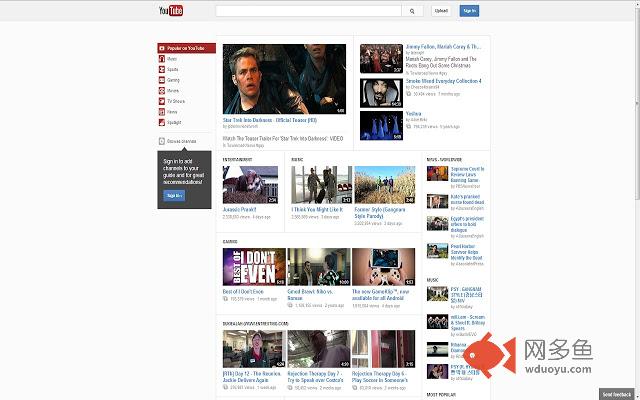The height and width of the screenshot is (400, 640).
Task: Focus the YouTube search input field
Action: coord(308,11)
